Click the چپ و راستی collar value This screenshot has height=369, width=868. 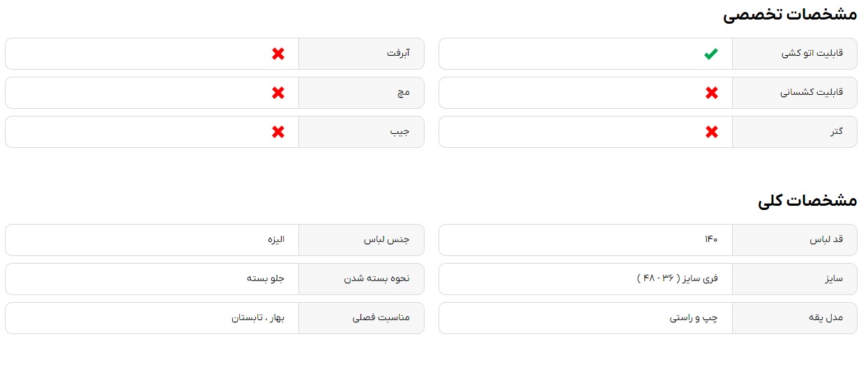[x=694, y=318]
